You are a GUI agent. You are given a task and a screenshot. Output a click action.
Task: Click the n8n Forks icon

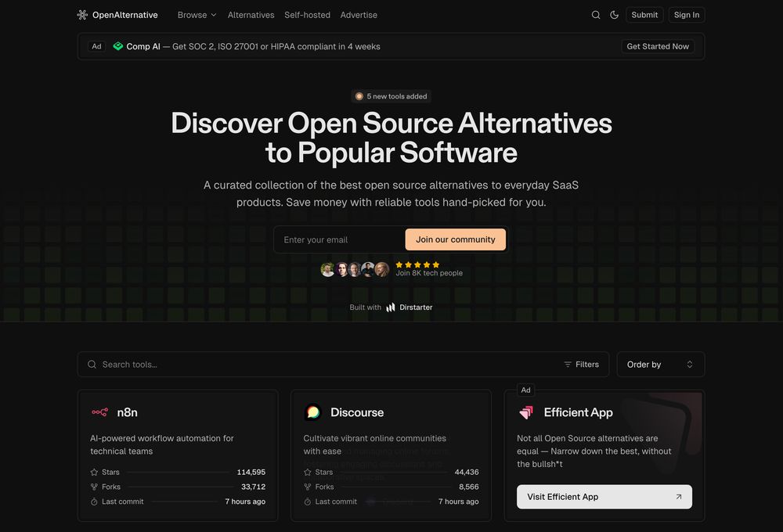94,487
